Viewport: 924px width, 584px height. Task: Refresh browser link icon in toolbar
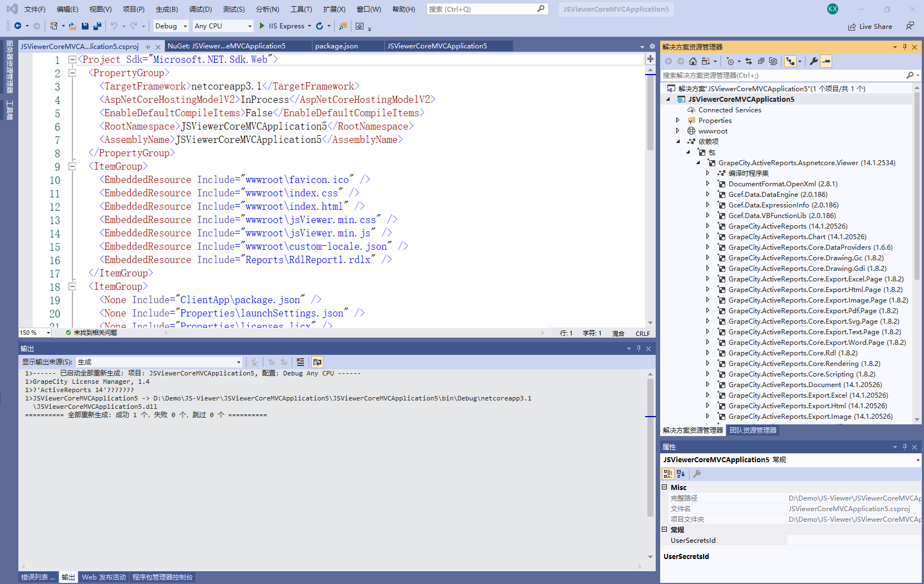[320, 26]
